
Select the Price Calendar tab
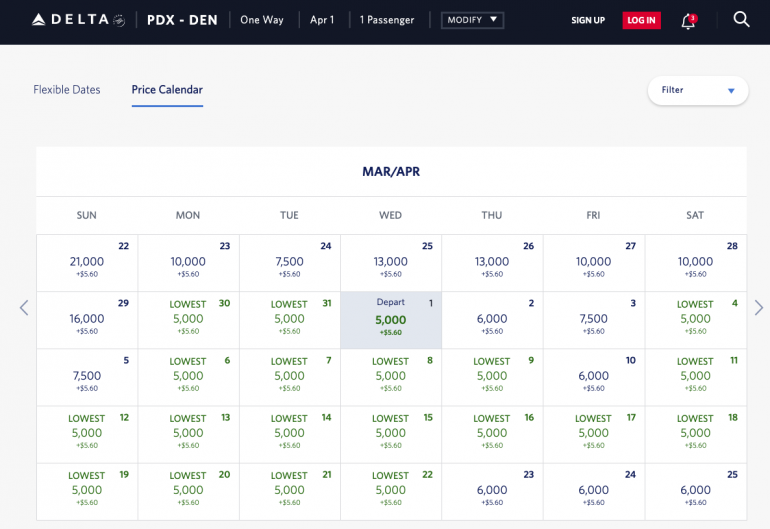pos(167,90)
